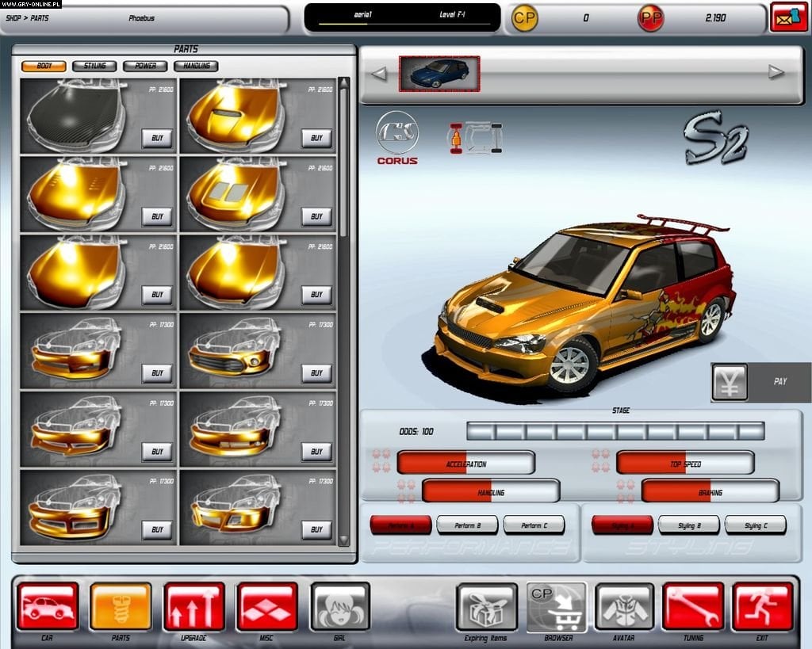Image resolution: width=812 pixels, height=649 pixels.
Task: Toggle the Perform B filter
Action: pos(468,525)
